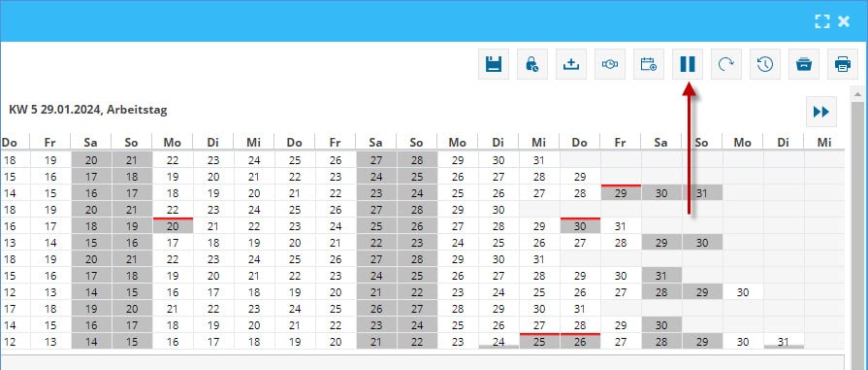
Task: Select the Mi 30 cell
Action: click(x=538, y=308)
